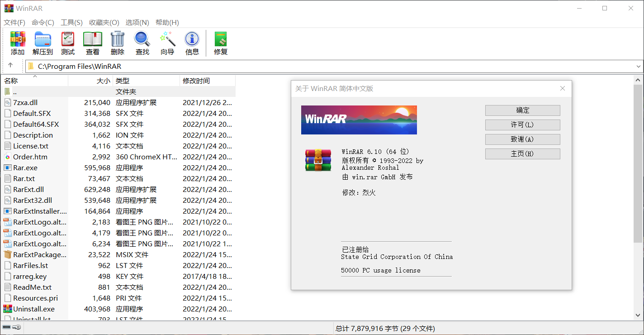This screenshot has width=644, height=335.
Task: Click the 查看 (View) toolbar icon
Action: pyautogui.click(x=93, y=39)
